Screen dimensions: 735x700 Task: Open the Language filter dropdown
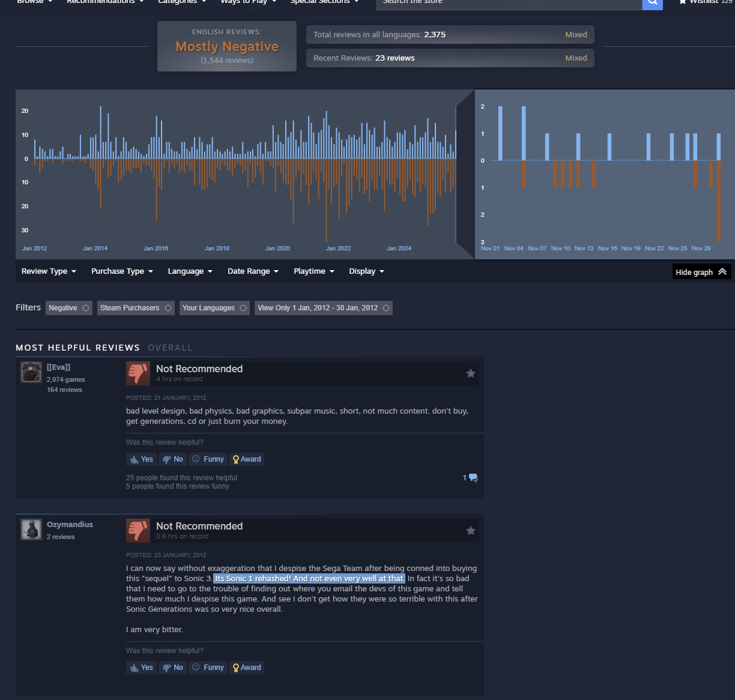point(190,271)
